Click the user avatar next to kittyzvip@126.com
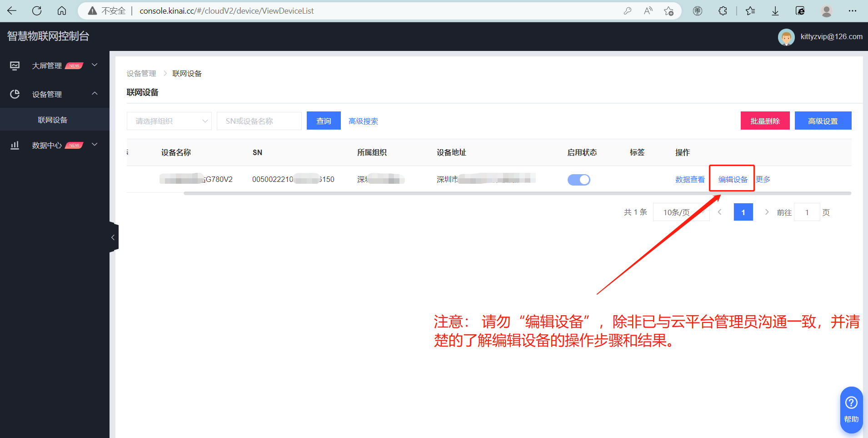 click(x=786, y=37)
